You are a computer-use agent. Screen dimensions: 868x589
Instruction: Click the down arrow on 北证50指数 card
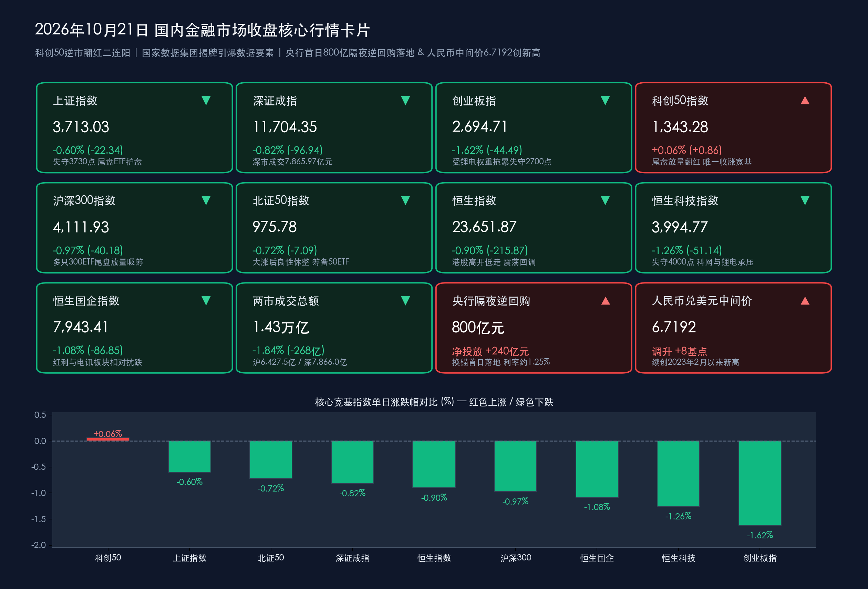point(406,200)
